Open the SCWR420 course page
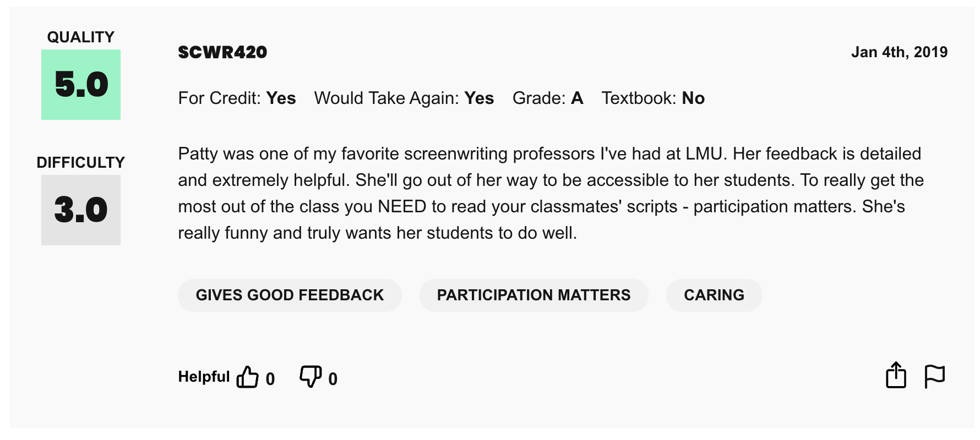 coord(222,52)
